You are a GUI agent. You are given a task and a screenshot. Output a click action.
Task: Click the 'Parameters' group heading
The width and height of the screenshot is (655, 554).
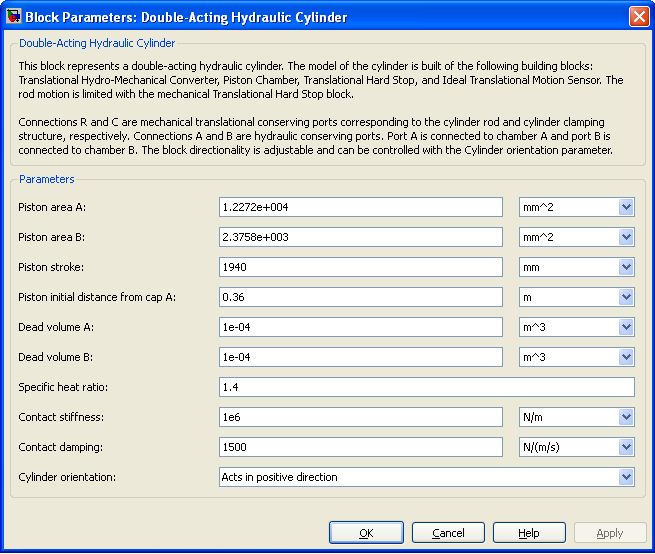pos(47,179)
